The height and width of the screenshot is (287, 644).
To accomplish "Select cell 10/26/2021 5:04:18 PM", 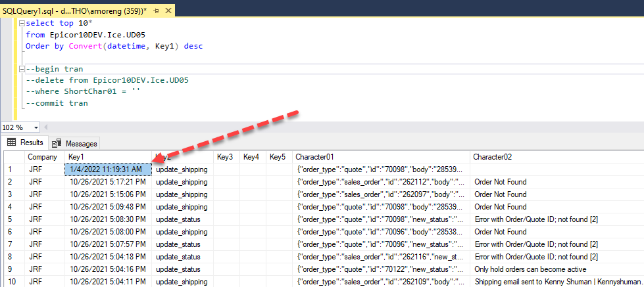I will pyautogui.click(x=108, y=257).
